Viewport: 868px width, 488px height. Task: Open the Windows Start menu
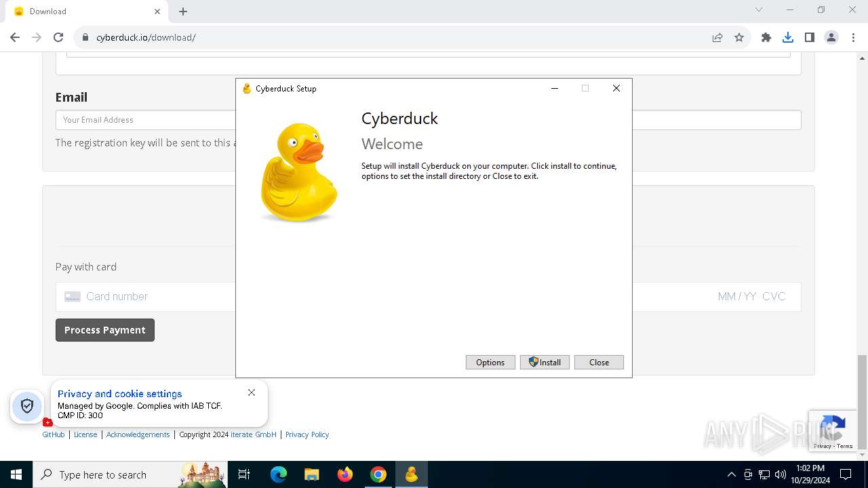tap(16, 474)
